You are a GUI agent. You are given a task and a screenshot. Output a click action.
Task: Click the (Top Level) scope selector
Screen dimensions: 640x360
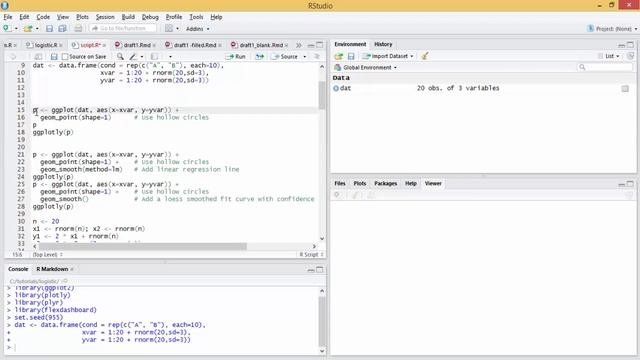[x=47, y=254]
